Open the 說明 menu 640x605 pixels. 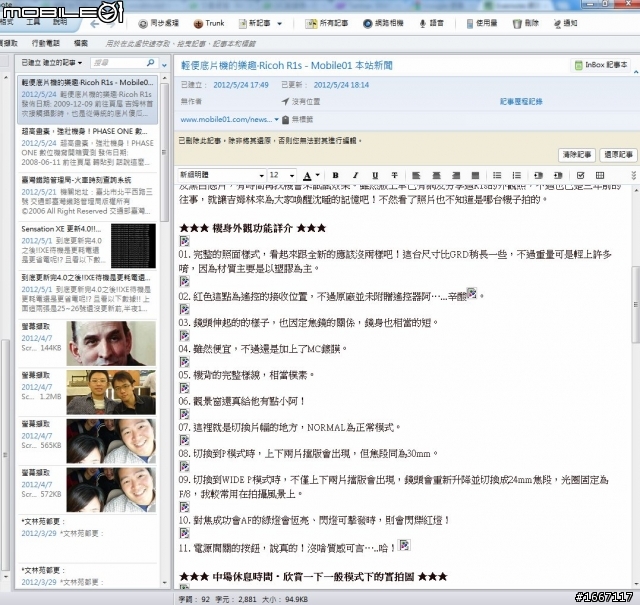[60, 22]
